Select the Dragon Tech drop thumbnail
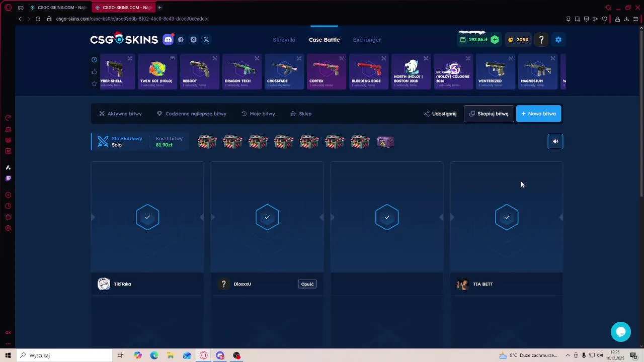Screen dimensions: 644x362 coord(242,71)
